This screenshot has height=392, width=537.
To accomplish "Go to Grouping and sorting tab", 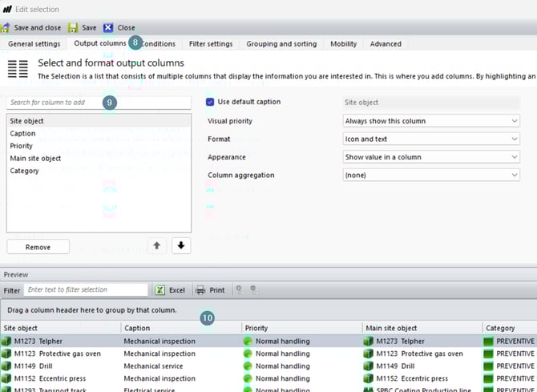I will tap(281, 44).
